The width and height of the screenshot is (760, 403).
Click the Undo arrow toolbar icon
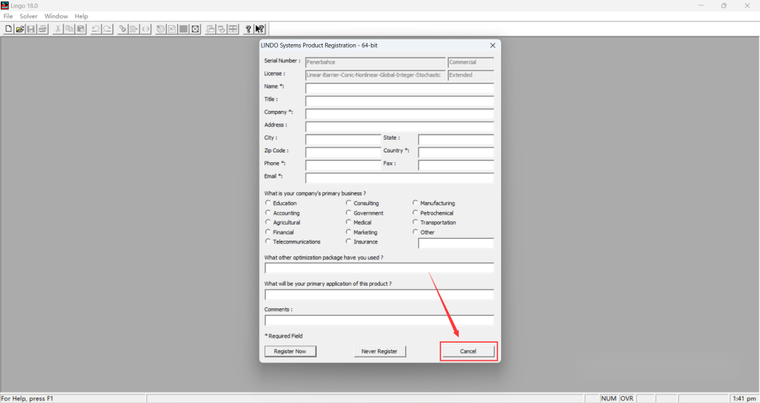point(95,29)
